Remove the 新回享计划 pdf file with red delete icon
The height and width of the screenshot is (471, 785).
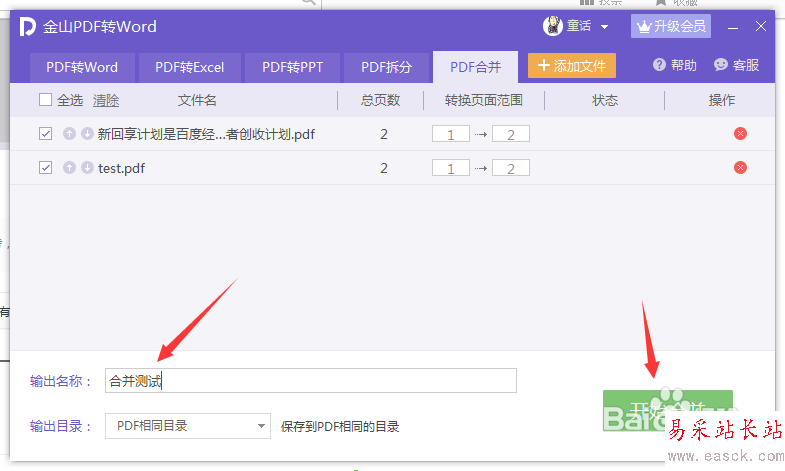740,134
